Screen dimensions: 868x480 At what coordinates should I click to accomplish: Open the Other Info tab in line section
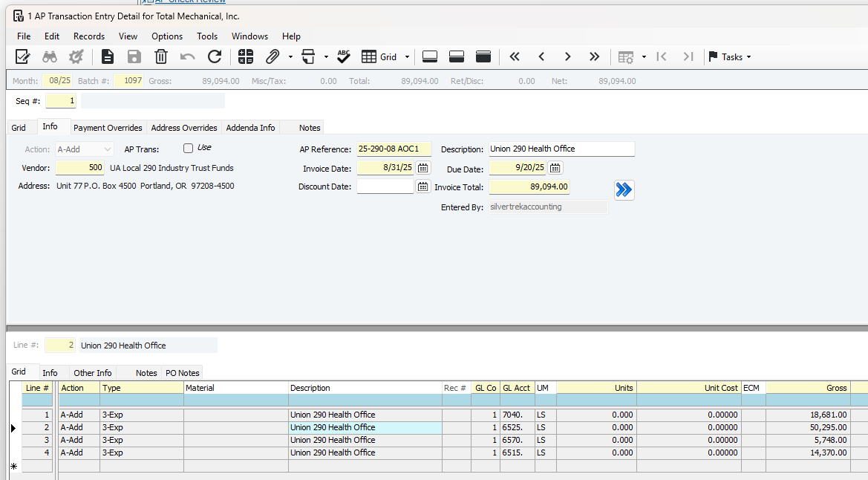point(93,373)
